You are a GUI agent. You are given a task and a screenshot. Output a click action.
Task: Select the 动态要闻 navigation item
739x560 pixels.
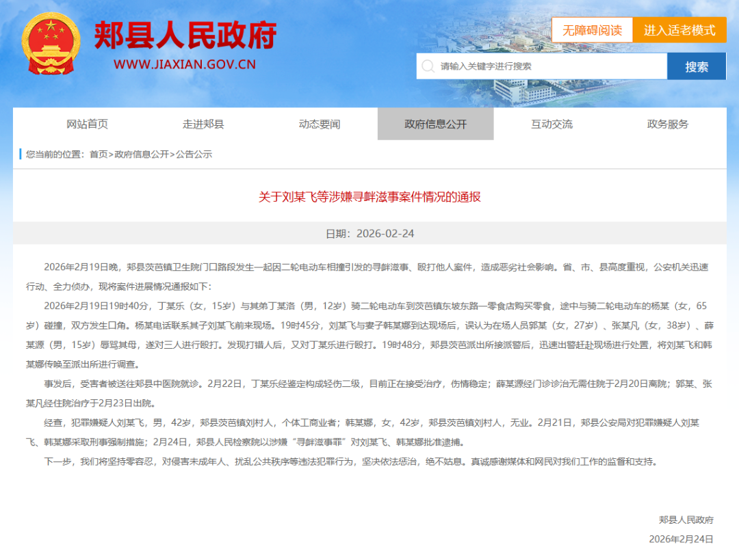tap(320, 124)
